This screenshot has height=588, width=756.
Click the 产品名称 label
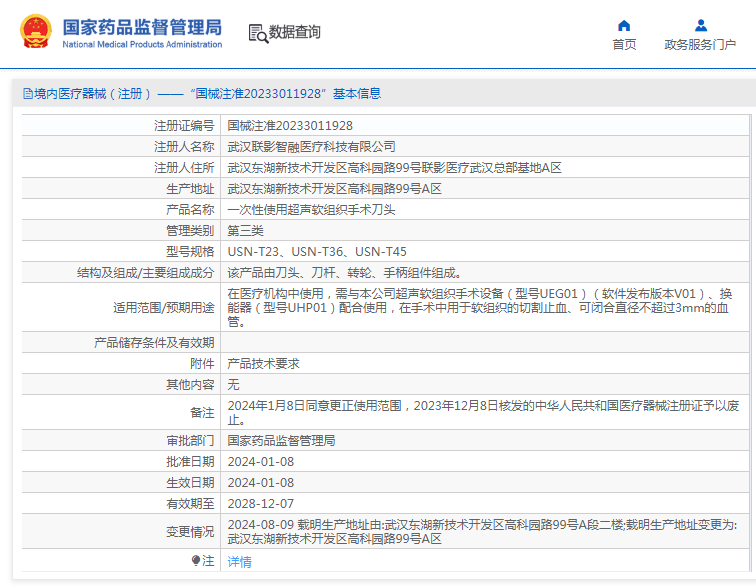(190, 210)
